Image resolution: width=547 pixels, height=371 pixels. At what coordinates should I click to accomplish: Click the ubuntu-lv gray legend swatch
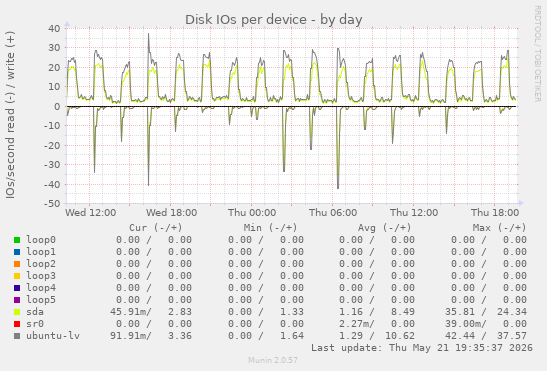pos(17,336)
